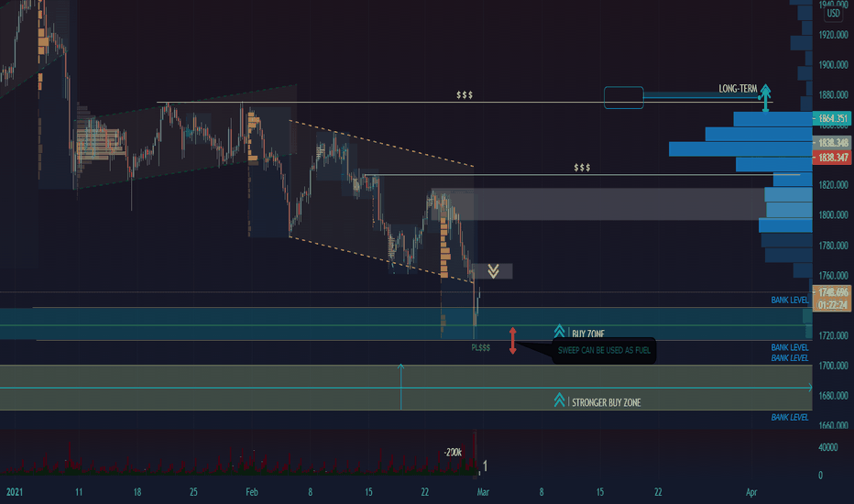The height and width of the screenshot is (504, 854).
Task: Select the SWEEP CAN BE USED AS FUEL callout
Action: (604, 350)
